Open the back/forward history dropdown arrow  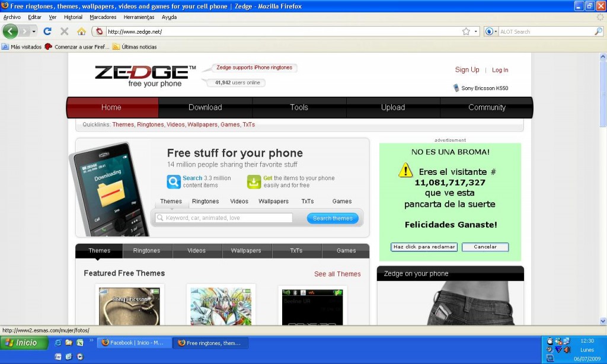[x=34, y=31]
